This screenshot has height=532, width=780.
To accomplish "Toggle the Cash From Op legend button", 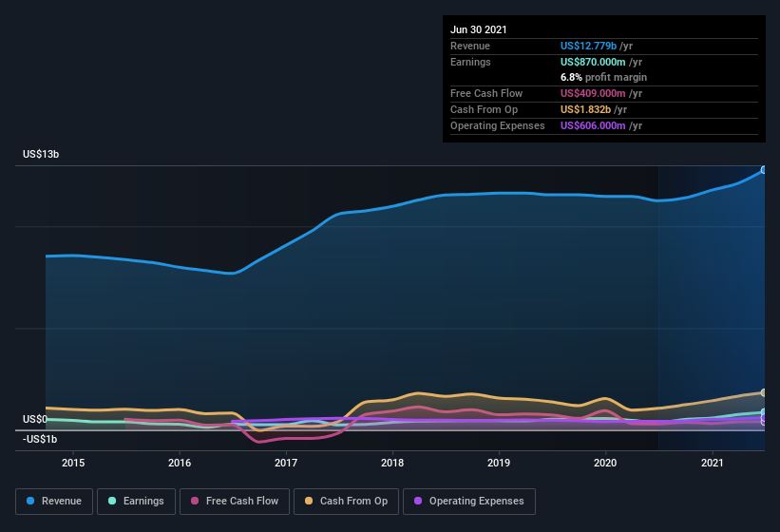I will tap(346, 502).
